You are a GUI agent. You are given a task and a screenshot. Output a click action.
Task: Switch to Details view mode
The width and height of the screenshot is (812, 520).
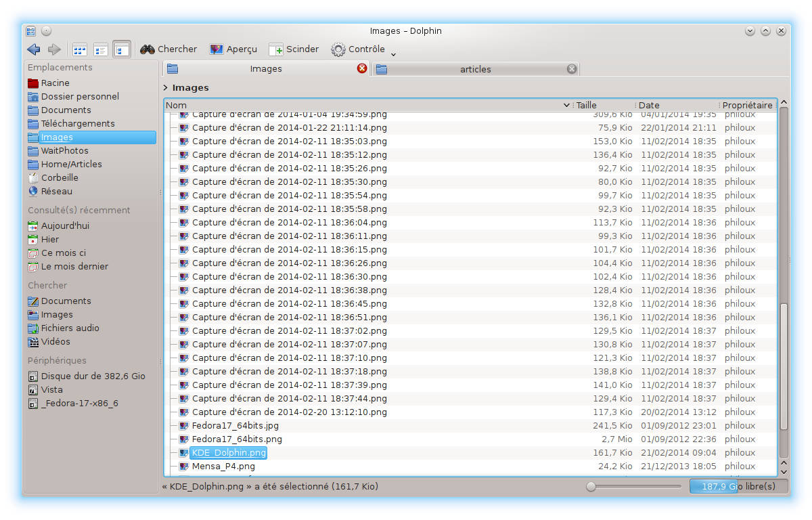pos(122,49)
